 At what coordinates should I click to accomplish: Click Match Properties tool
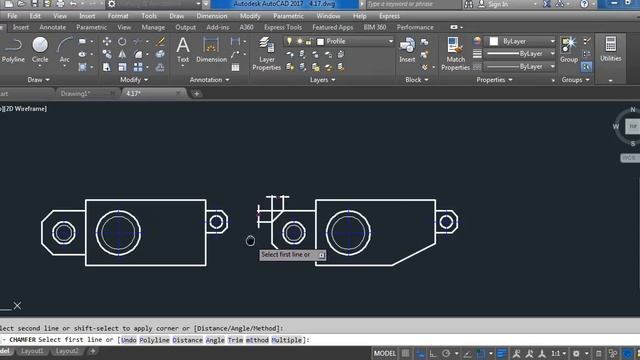[x=456, y=53]
